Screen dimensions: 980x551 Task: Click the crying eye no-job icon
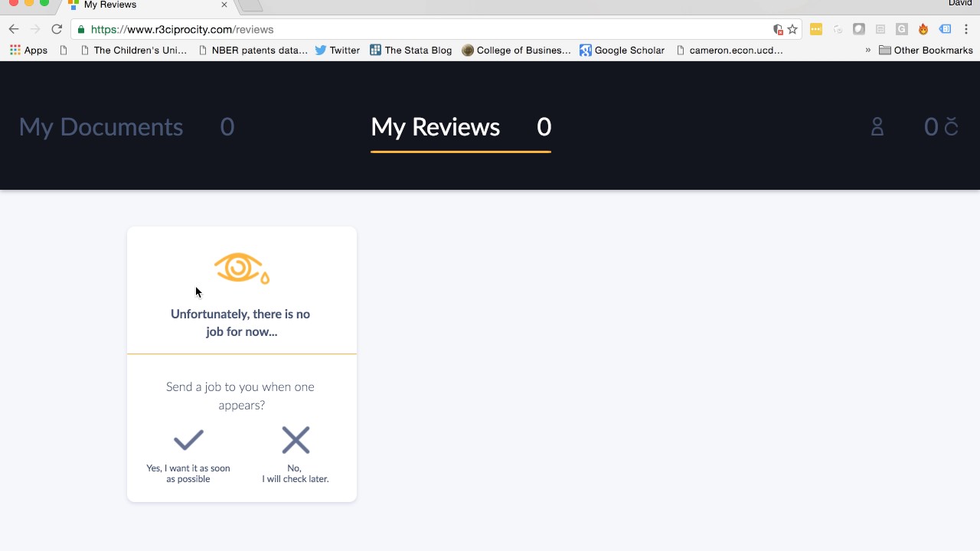point(241,268)
